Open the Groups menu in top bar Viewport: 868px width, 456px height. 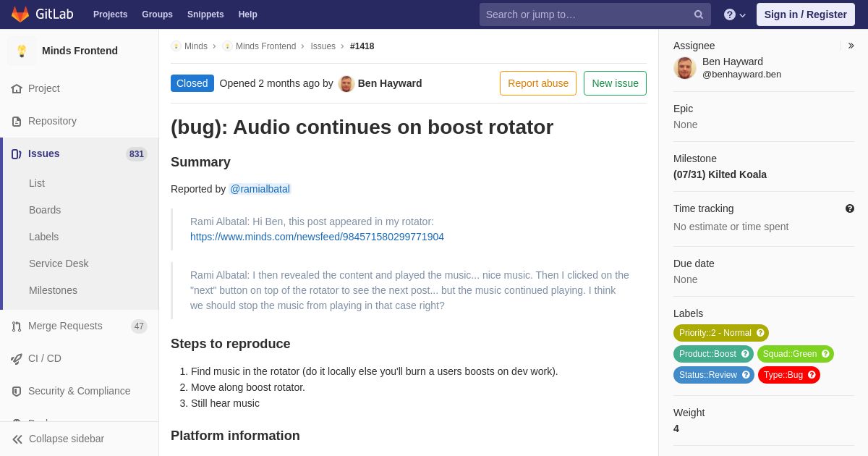[x=157, y=14]
